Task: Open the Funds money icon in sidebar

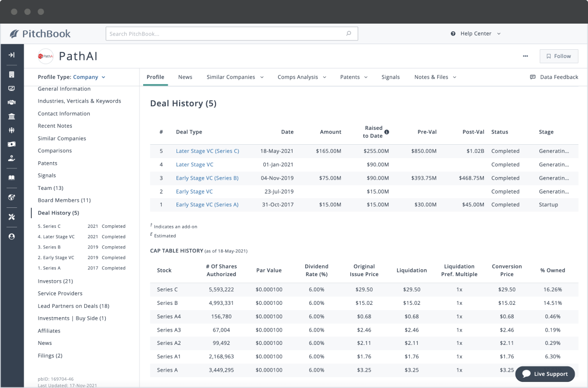Action: [x=12, y=144]
